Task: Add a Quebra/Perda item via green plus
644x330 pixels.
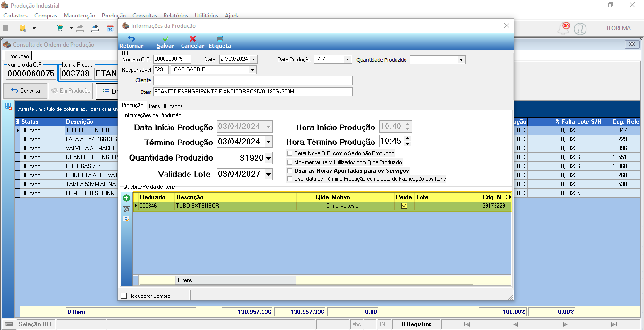Action: click(x=126, y=198)
